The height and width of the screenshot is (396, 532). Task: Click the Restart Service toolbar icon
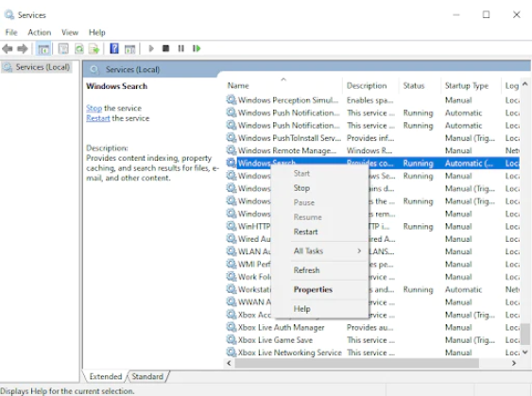pyautogui.click(x=197, y=48)
